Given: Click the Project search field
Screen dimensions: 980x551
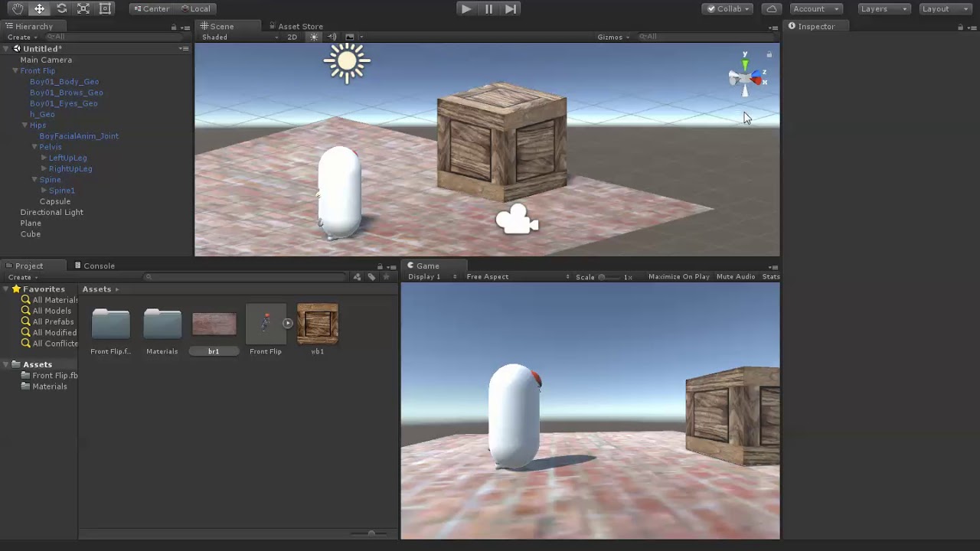Looking at the screenshot, I should click(x=245, y=277).
